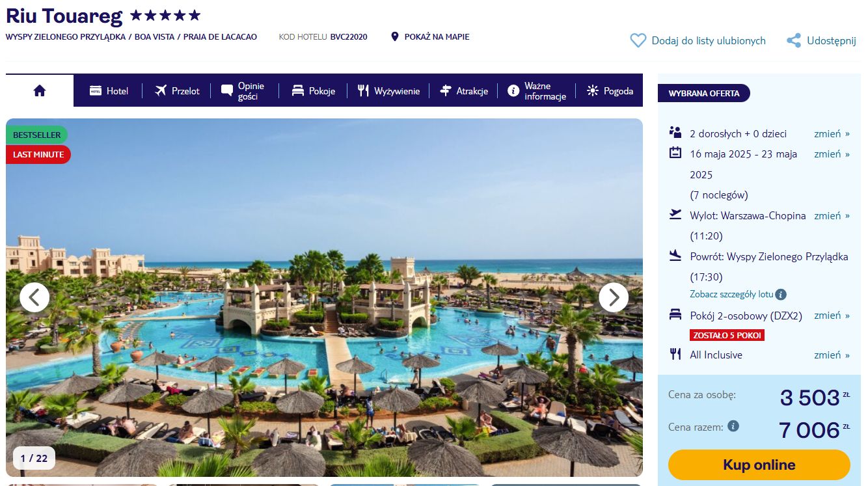Screen dimensions: 868x486
Task: Click the share icon near Udostępnij
Action: tap(794, 40)
